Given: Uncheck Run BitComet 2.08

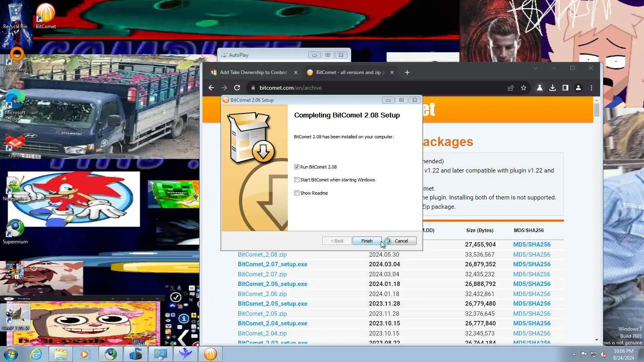Looking at the screenshot, I should tap(297, 167).
